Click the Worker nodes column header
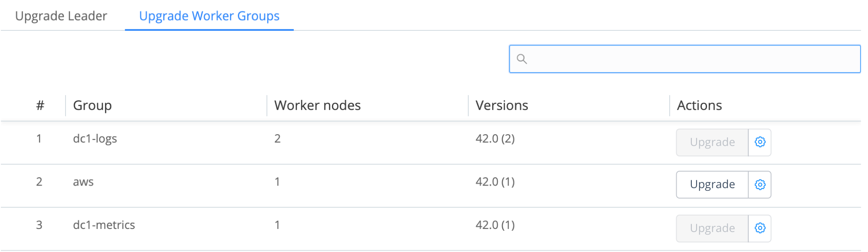868x252 pixels. pos(318,105)
